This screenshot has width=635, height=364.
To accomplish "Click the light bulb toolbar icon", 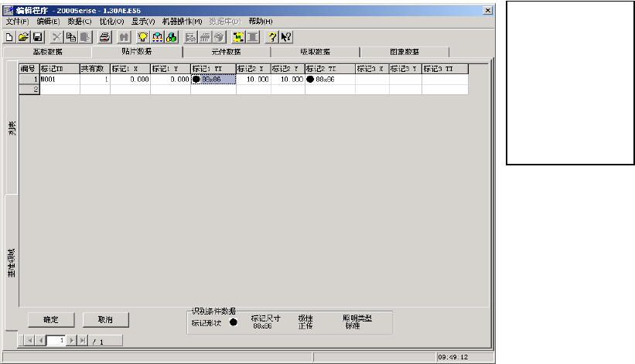I will click(143, 36).
